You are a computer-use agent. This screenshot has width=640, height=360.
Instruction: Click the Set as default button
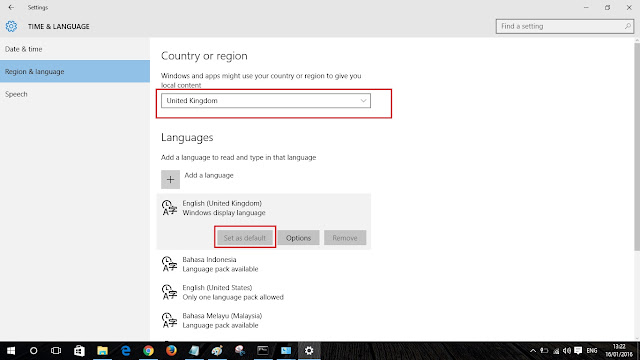pos(244,238)
